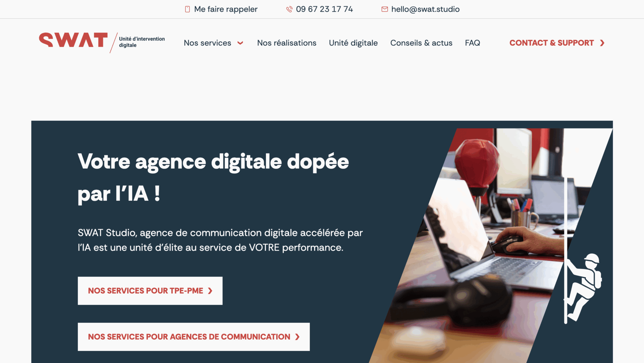Click the arrow icon next to CONTACT & SUPPORT
Viewport: 644px width, 363px height.
tap(602, 43)
